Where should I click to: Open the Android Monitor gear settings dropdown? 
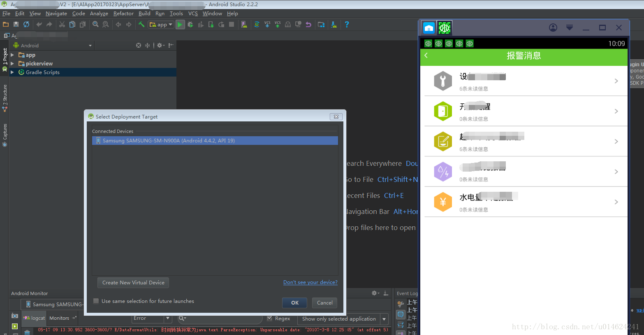point(375,293)
